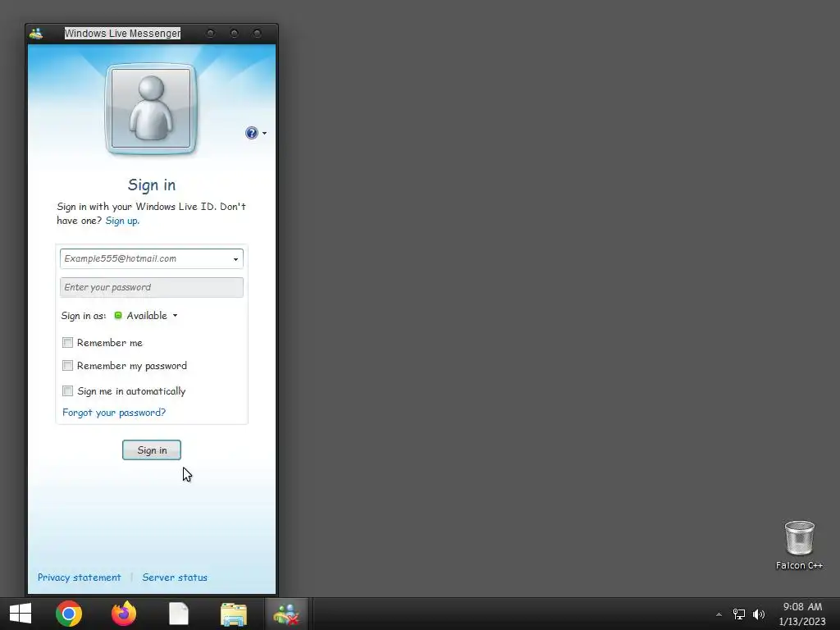The width and height of the screenshot is (840, 630).
Task: Maximize the Messenger window
Action: click(234, 33)
